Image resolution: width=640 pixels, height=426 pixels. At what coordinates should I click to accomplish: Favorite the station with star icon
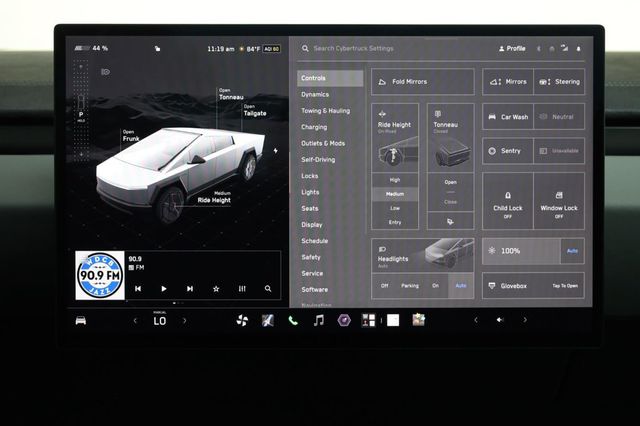[x=216, y=288]
